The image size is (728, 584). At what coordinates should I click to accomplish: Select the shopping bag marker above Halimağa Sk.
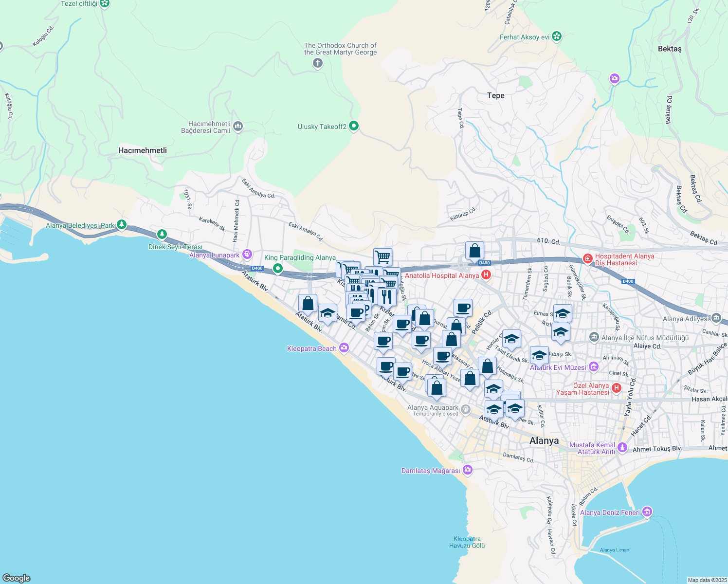coord(487,367)
